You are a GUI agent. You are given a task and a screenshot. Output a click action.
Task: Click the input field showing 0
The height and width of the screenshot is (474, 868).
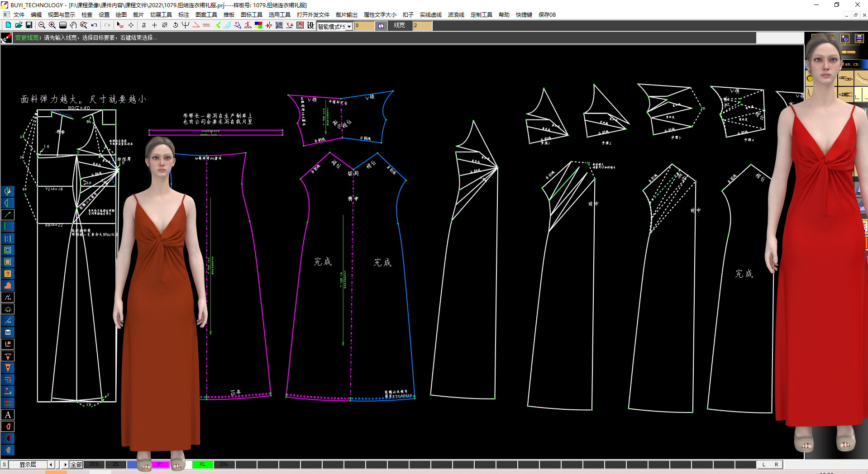click(x=364, y=26)
